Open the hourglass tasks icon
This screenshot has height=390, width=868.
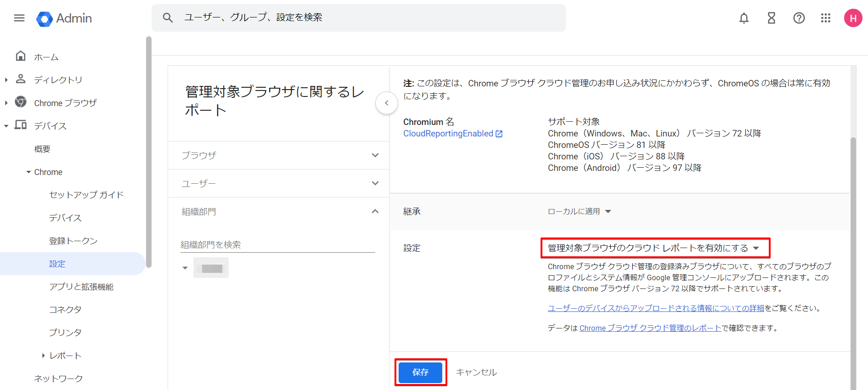coord(771,18)
